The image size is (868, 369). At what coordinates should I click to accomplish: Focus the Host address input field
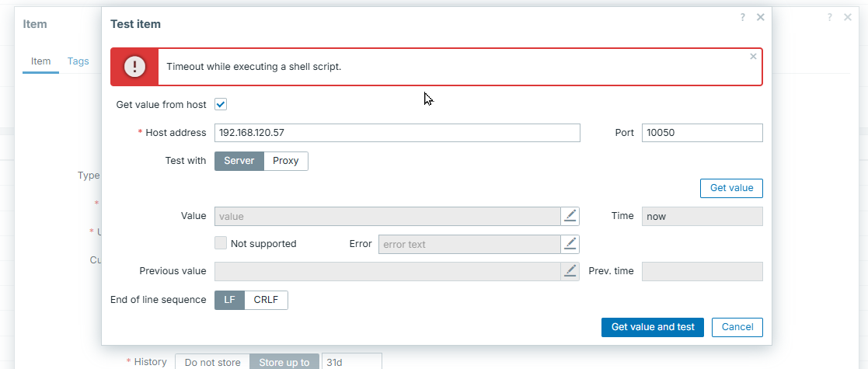point(396,133)
